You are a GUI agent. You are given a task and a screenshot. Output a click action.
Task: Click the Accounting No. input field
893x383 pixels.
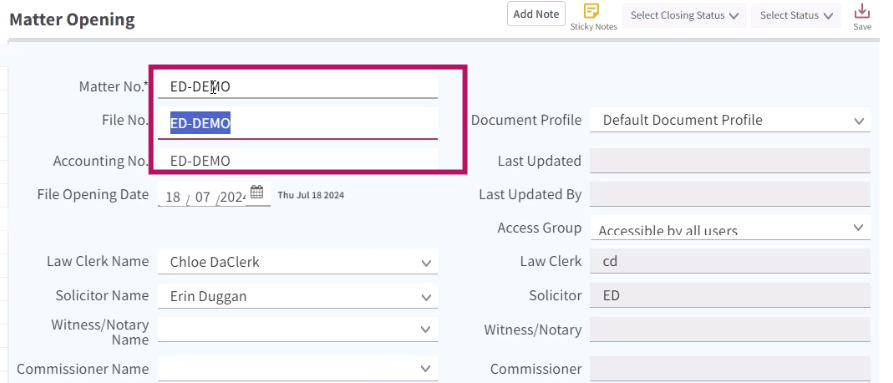tap(298, 160)
